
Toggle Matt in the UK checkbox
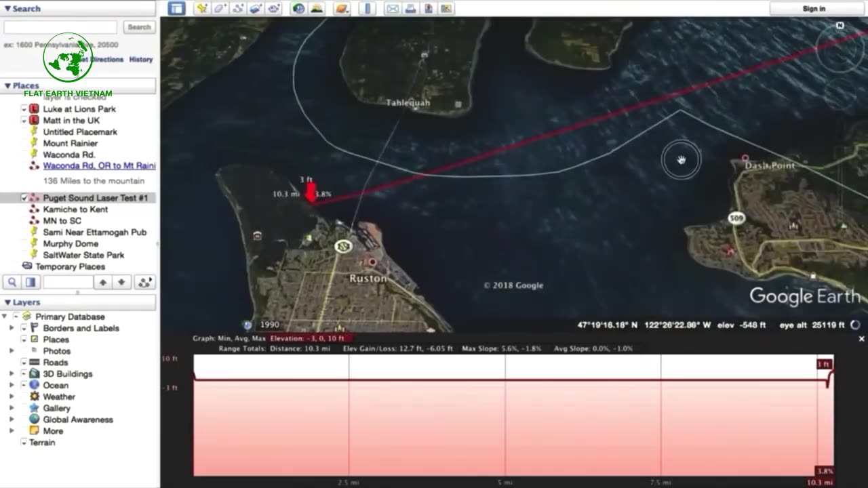tap(25, 121)
